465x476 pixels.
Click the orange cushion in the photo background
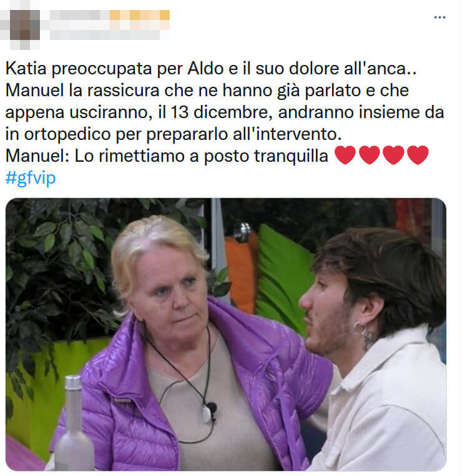pos(240,273)
